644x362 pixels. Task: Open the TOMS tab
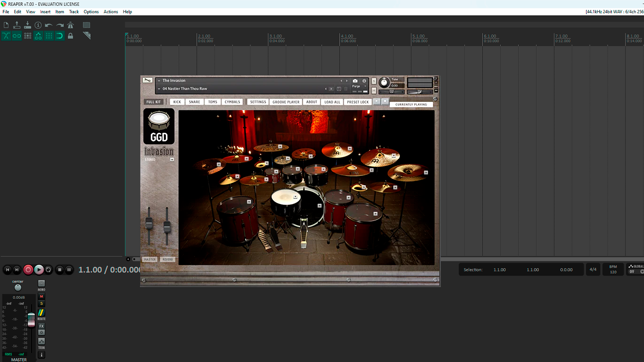(x=213, y=102)
